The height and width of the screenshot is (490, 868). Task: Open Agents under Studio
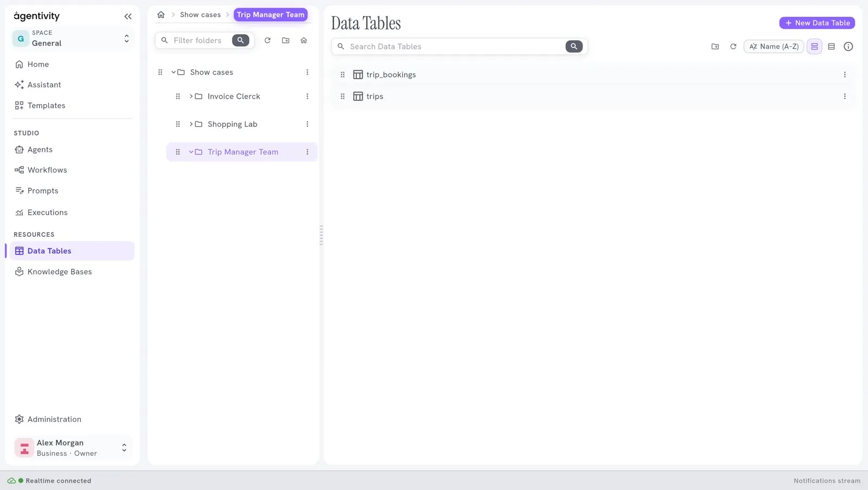(x=72, y=150)
